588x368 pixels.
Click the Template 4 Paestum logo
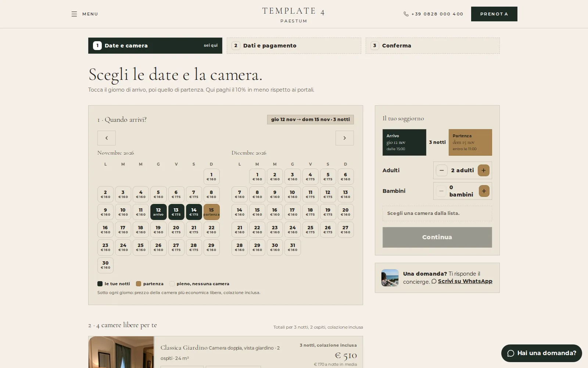click(294, 15)
